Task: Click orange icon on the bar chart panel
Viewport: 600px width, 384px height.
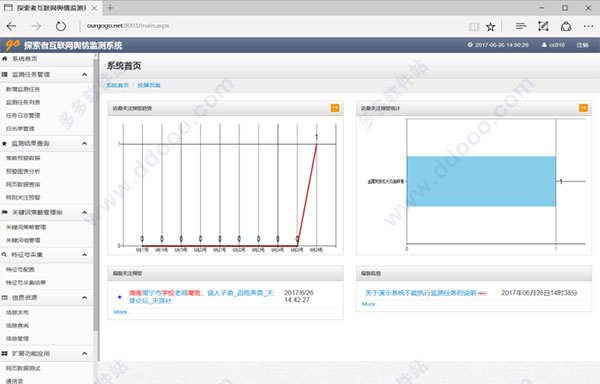Action: tap(583, 108)
